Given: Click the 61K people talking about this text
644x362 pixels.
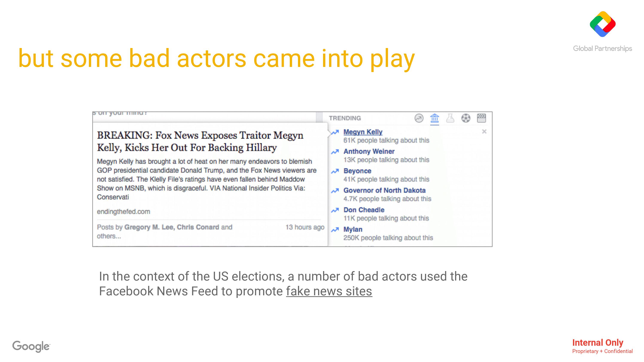Looking at the screenshot, I should 386,140.
